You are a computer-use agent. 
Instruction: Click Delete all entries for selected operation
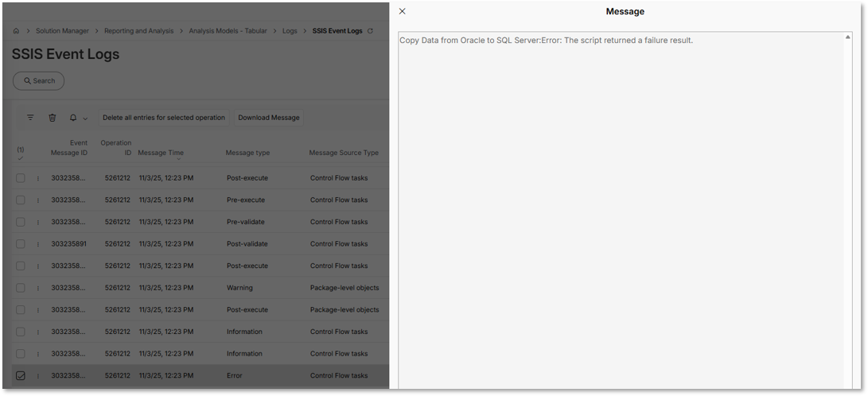point(164,117)
